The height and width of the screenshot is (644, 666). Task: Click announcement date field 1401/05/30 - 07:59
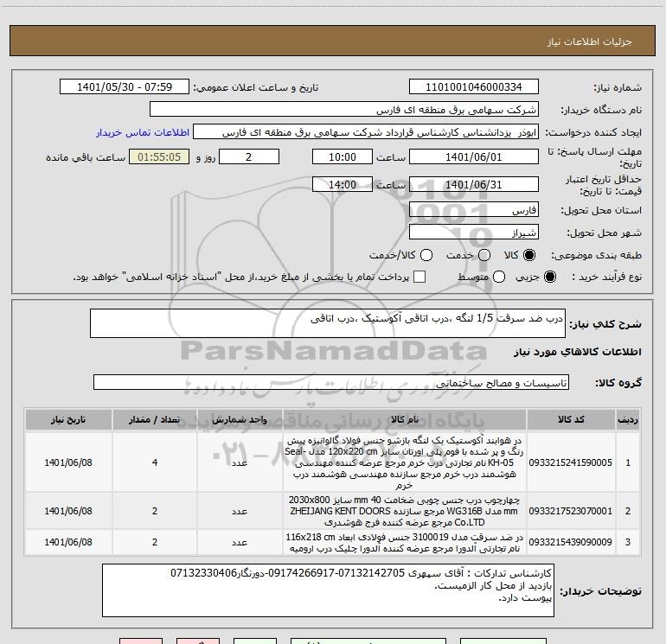[x=125, y=86]
